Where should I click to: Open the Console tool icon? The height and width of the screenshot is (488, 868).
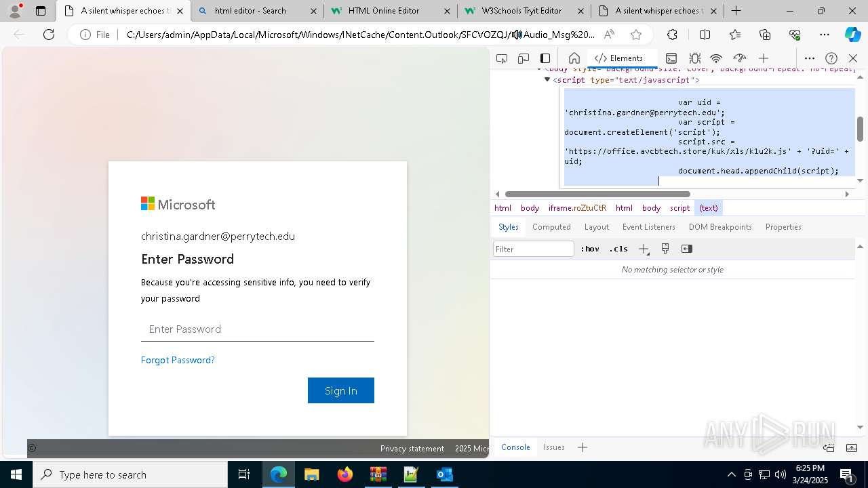(x=671, y=58)
